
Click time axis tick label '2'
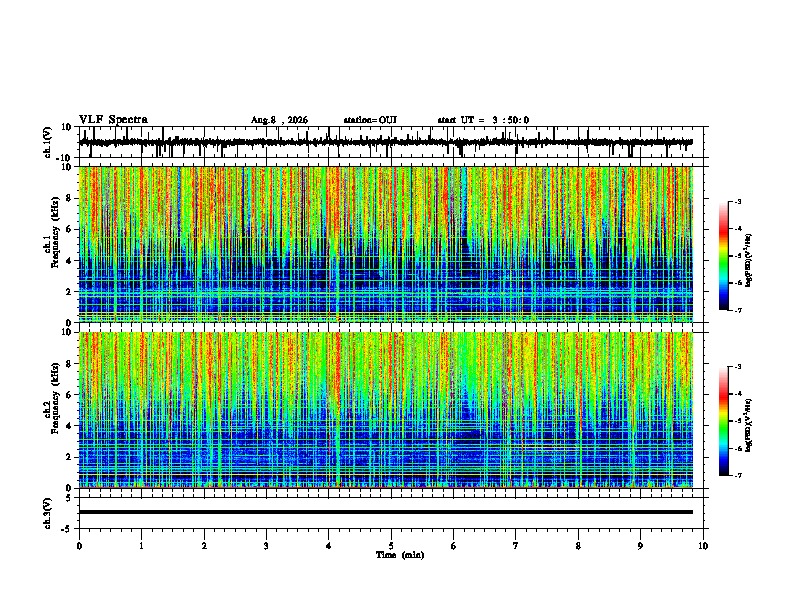click(x=204, y=546)
